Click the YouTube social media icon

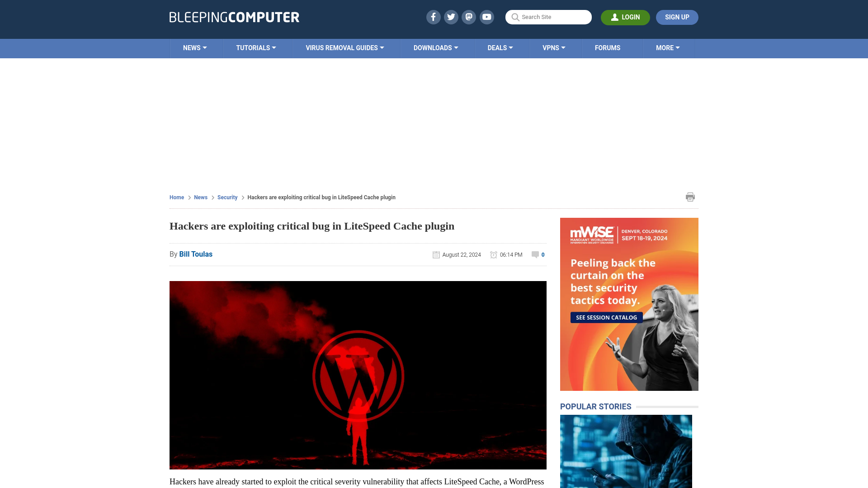click(486, 17)
